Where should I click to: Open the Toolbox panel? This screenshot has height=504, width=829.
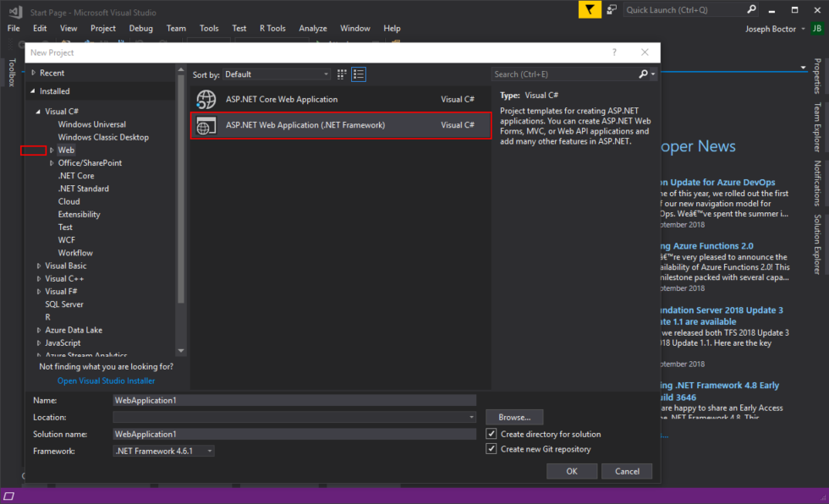point(10,72)
